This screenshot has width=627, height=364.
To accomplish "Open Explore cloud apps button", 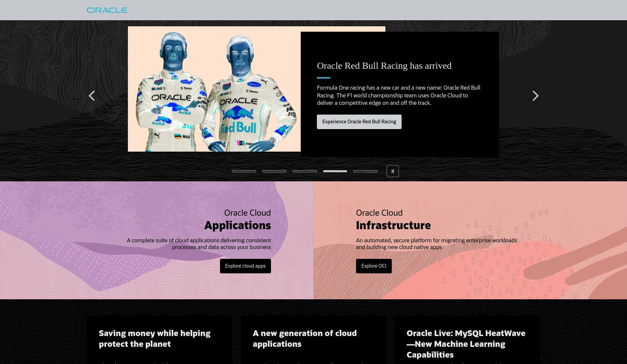I will point(245,266).
